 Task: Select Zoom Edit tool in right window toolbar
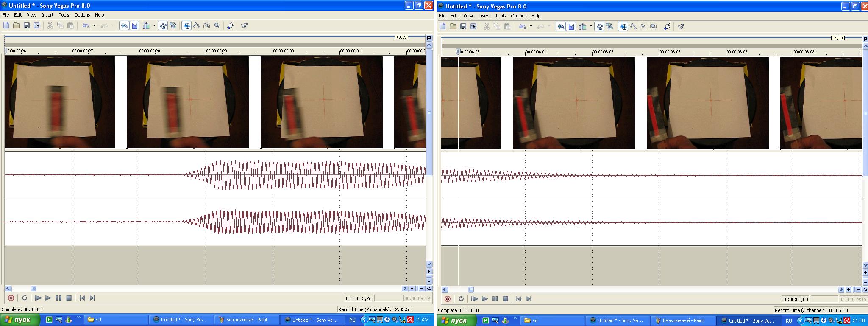653,27
